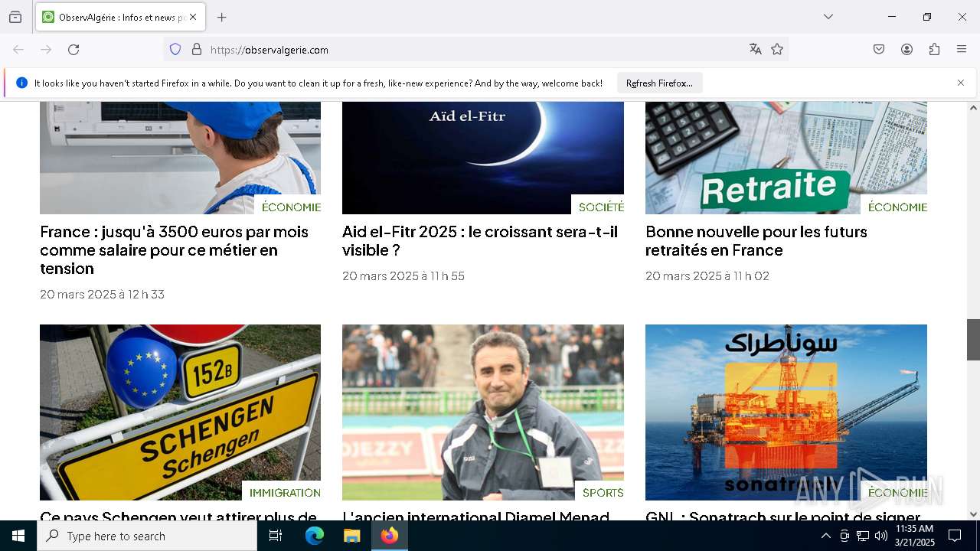Go forward one page
Image resolution: width=980 pixels, height=551 pixels.
pos(46,50)
